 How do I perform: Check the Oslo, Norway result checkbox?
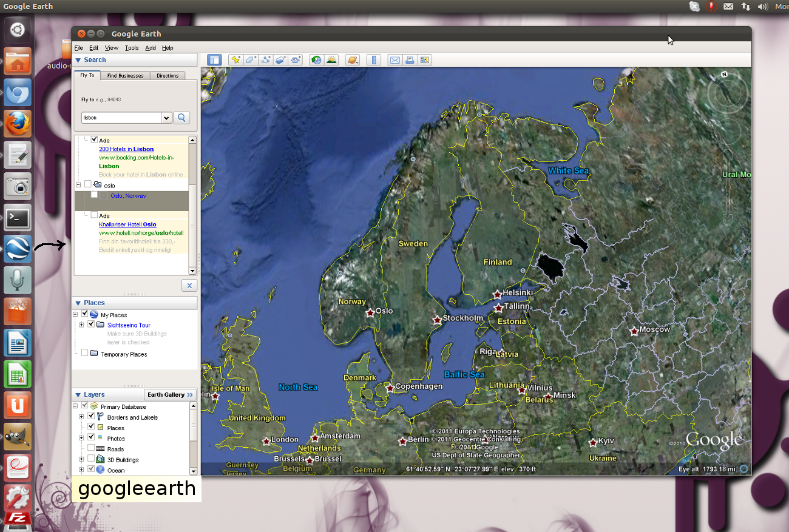[x=94, y=195]
